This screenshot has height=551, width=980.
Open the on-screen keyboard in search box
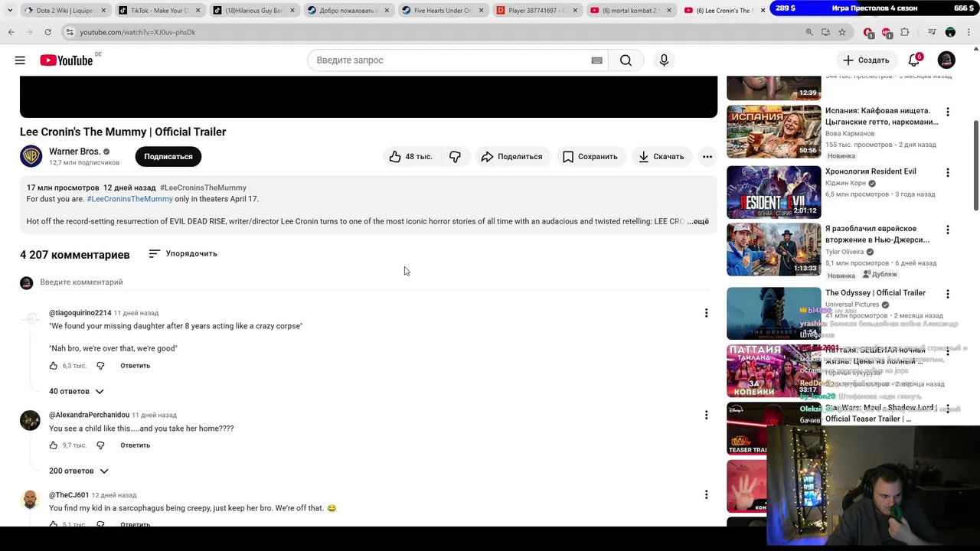(597, 60)
